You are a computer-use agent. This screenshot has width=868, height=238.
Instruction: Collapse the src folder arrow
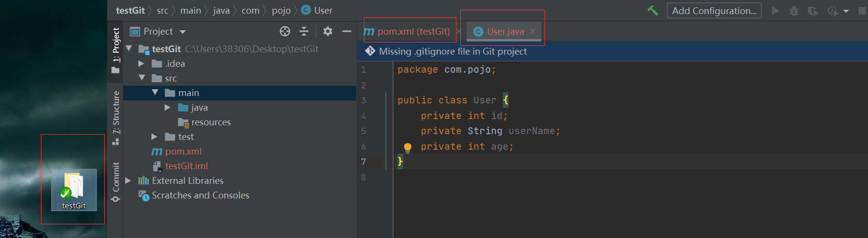[x=142, y=78]
